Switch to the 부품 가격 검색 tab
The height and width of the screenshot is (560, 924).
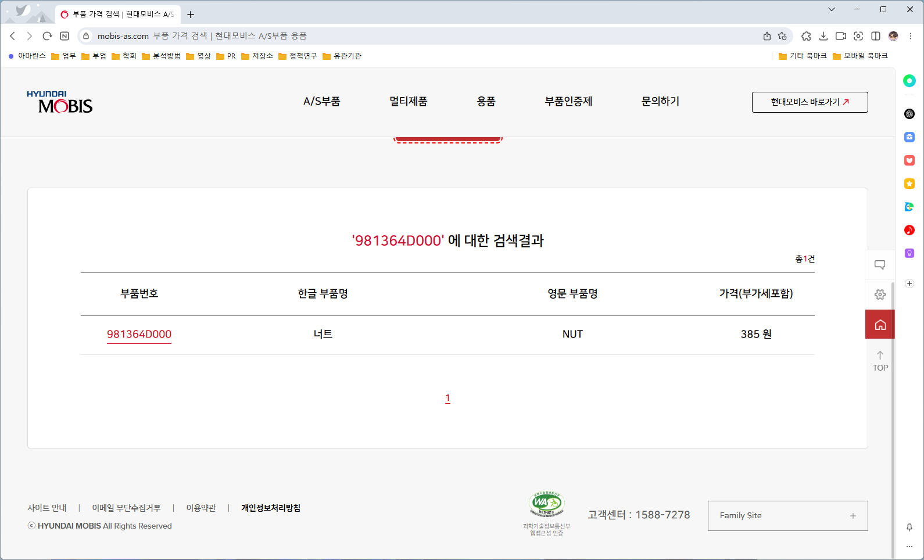click(x=118, y=15)
